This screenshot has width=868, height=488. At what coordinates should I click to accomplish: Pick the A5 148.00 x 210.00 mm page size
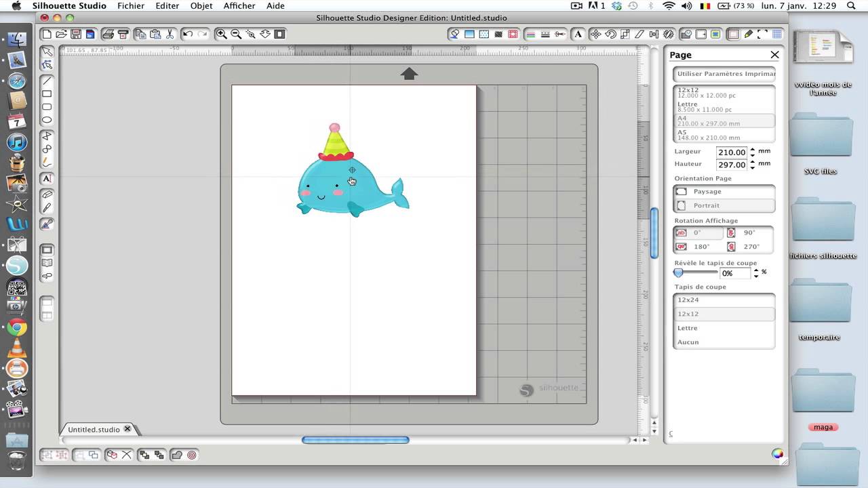[724, 135]
